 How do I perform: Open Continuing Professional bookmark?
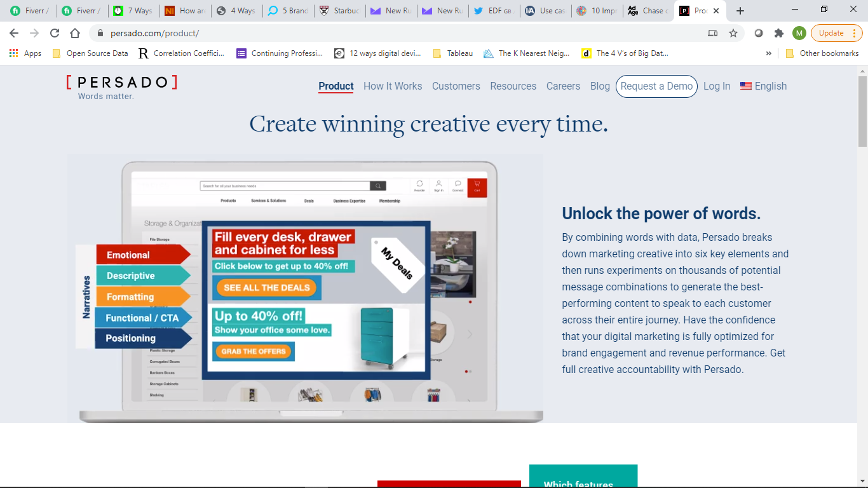click(280, 53)
